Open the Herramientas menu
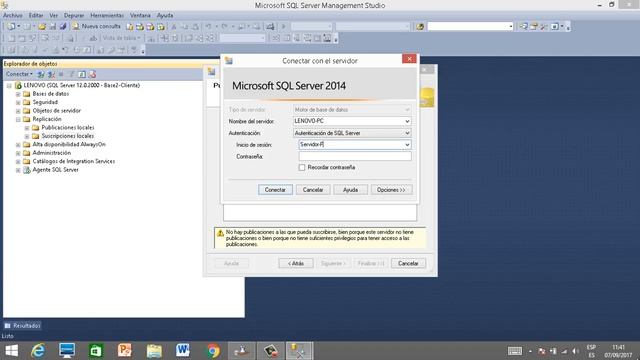640x360 pixels. point(107,15)
